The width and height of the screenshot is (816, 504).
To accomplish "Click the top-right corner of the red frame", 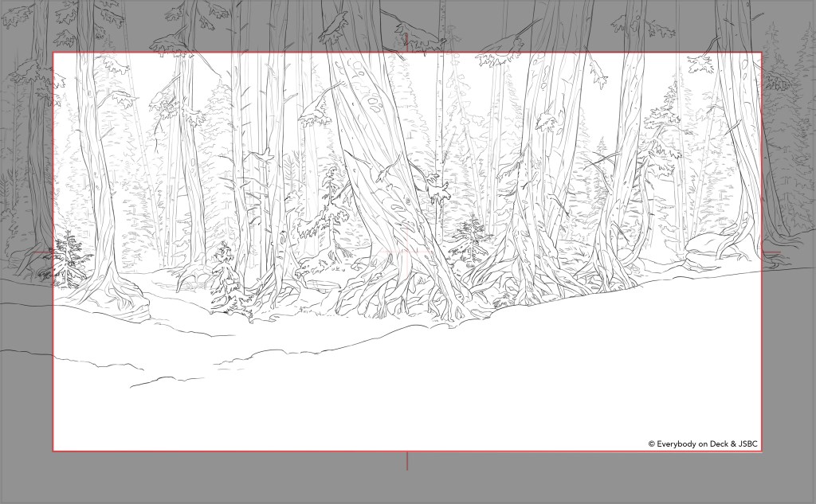I will tap(762, 53).
